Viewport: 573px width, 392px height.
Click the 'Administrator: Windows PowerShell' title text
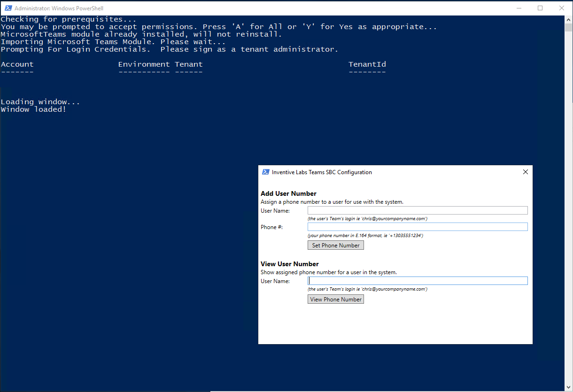[59, 8]
